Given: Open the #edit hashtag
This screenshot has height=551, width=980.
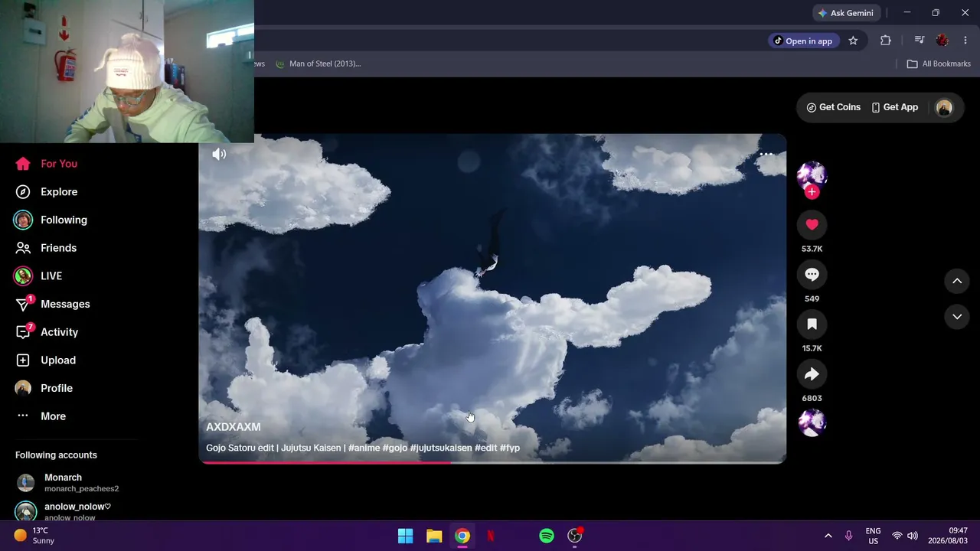Looking at the screenshot, I should click(x=485, y=448).
